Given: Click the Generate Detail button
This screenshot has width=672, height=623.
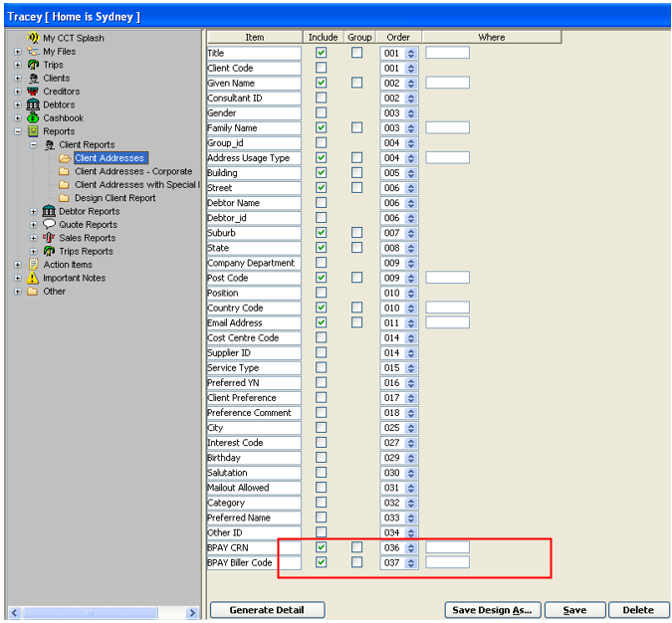Looking at the screenshot, I should 267,610.
